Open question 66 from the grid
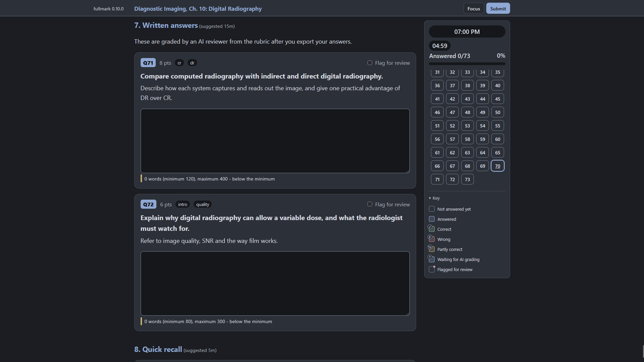 (437, 166)
